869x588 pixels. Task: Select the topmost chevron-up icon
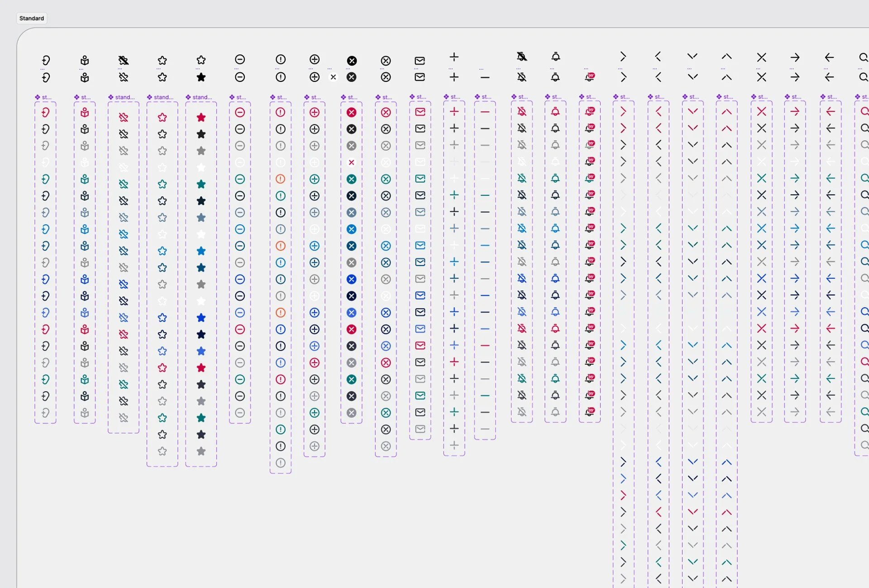726,57
